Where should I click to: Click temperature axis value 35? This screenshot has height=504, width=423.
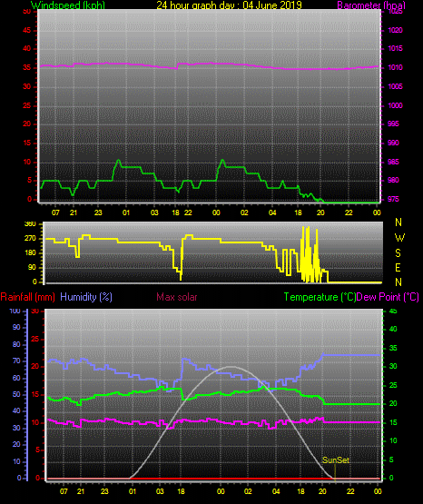(x=393, y=348)
